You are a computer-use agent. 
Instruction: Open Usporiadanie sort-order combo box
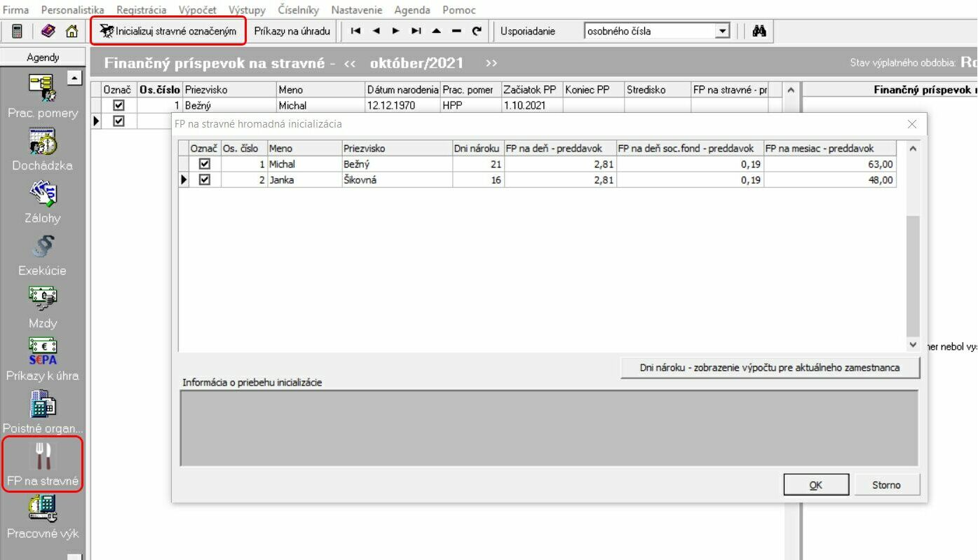click(x=657, y=31)
